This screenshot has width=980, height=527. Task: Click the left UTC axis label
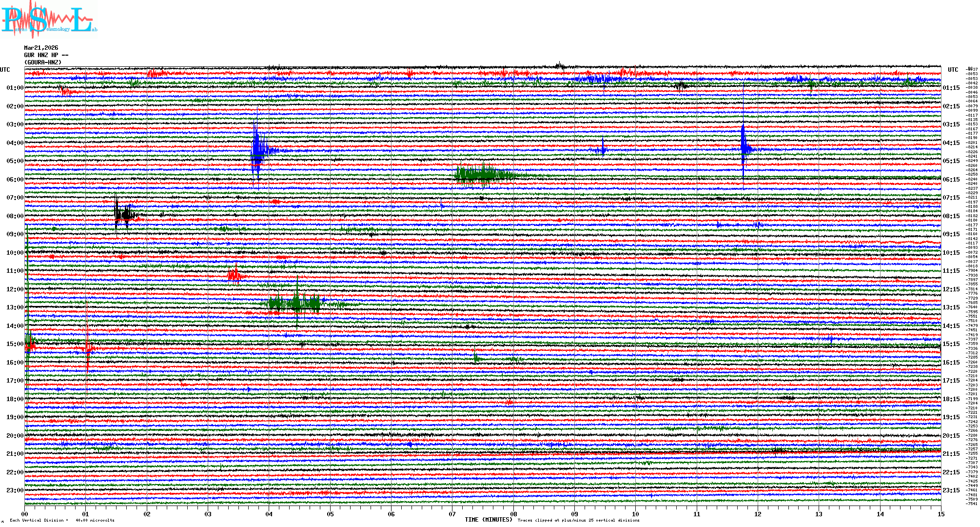coord(5,70)
